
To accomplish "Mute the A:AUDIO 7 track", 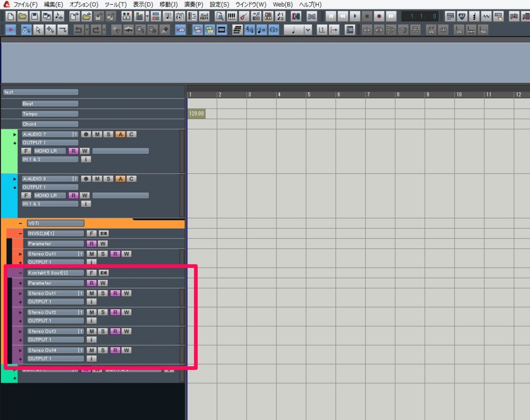I will (x=97, y=134).
